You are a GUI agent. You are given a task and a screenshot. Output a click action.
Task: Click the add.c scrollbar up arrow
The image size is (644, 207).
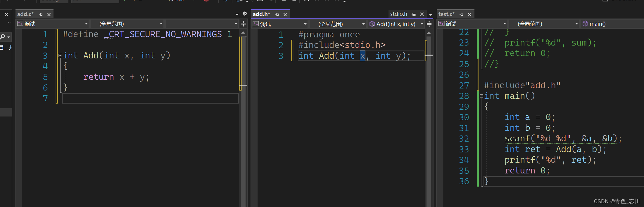[x=243, y=33]
